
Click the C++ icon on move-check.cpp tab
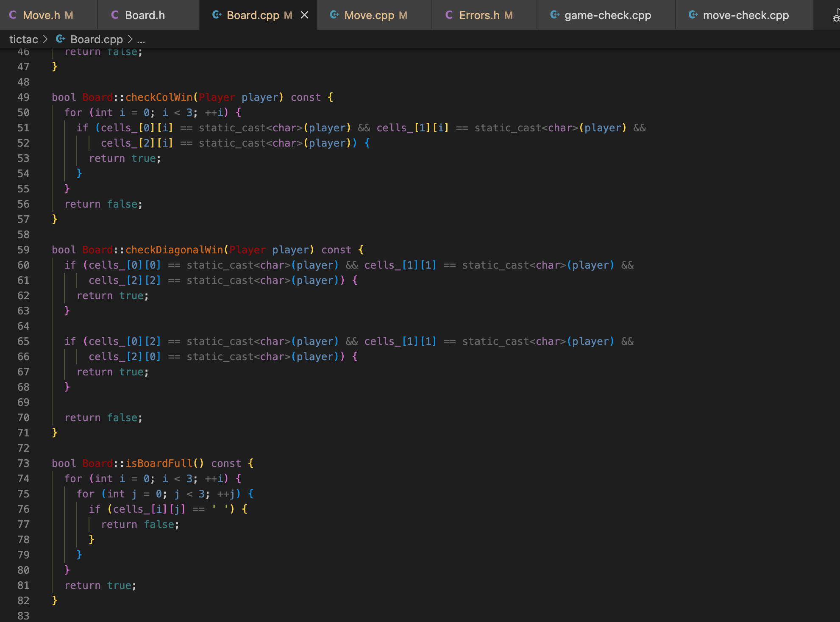click(x=693, y=15)
